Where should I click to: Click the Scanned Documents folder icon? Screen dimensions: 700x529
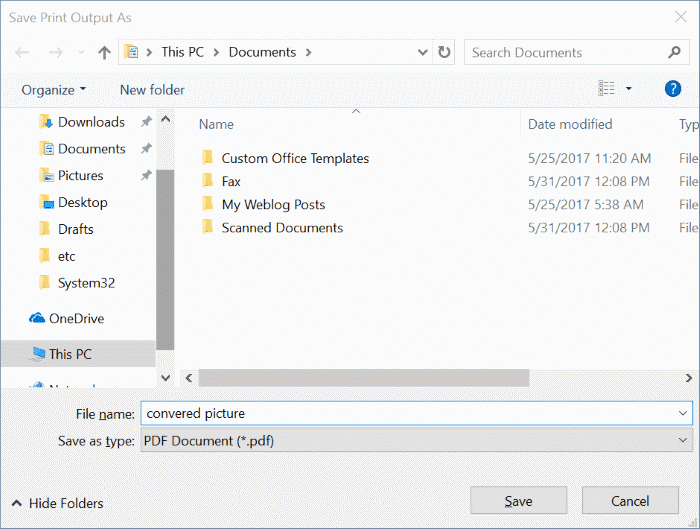point(208,227)
